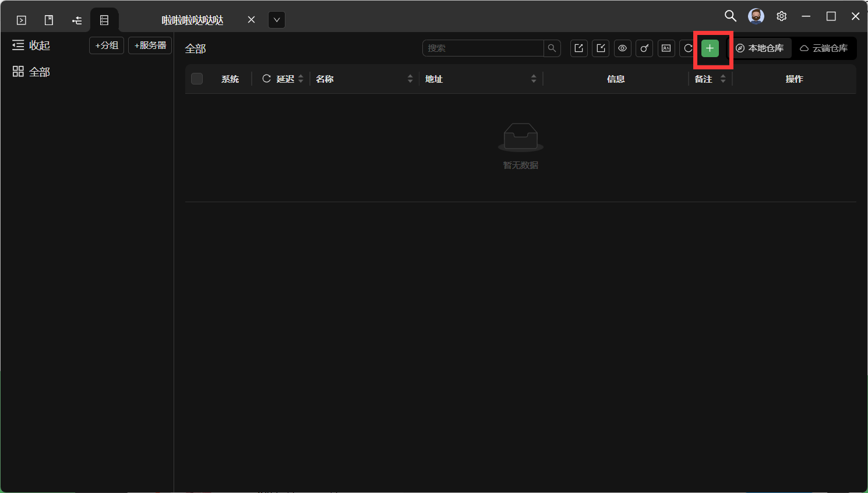Click the green add server plus button
The image size is (868, 493).
[x=710, y=48]
